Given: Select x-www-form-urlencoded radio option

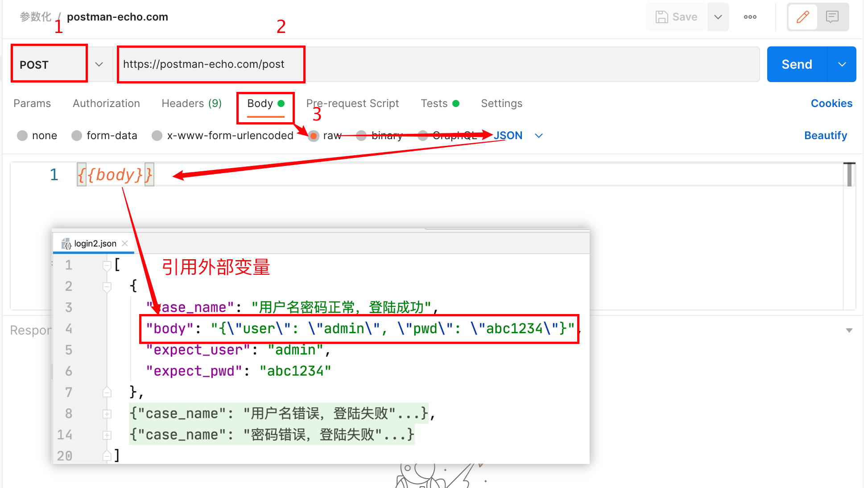Looking at the screenshot, I should (157, 136).
